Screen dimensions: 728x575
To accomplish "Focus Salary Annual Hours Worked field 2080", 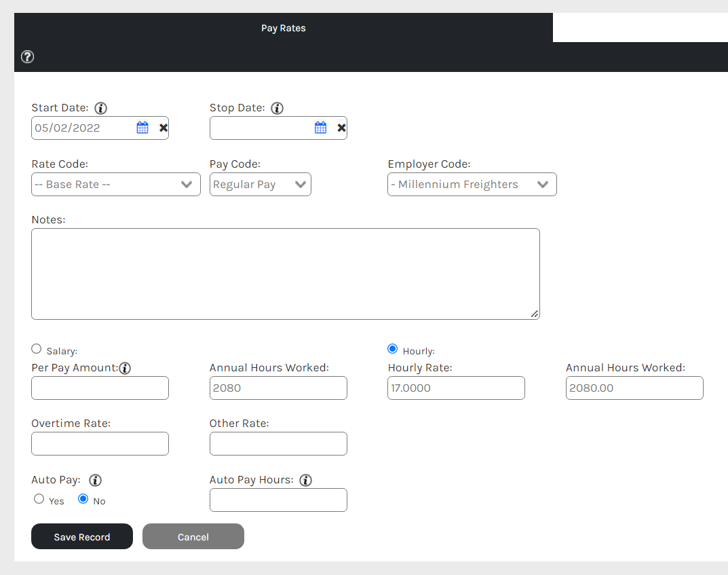I will (278, 388).
